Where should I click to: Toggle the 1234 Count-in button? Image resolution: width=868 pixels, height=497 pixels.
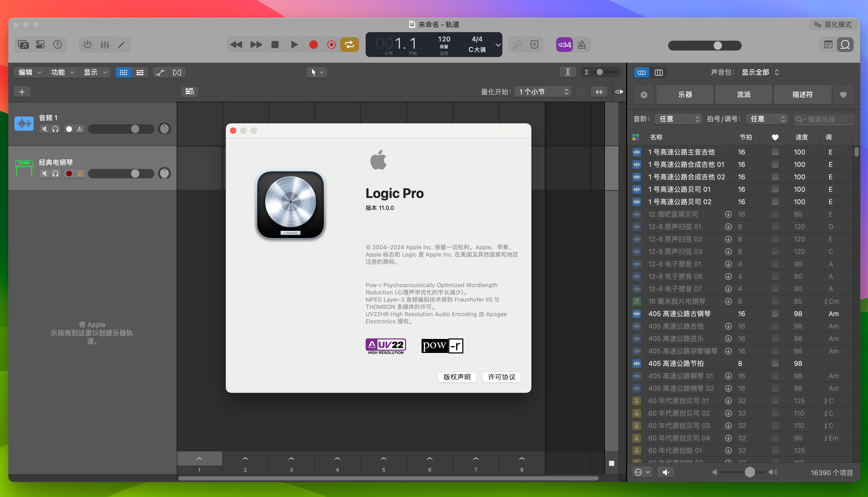(564, 45)
